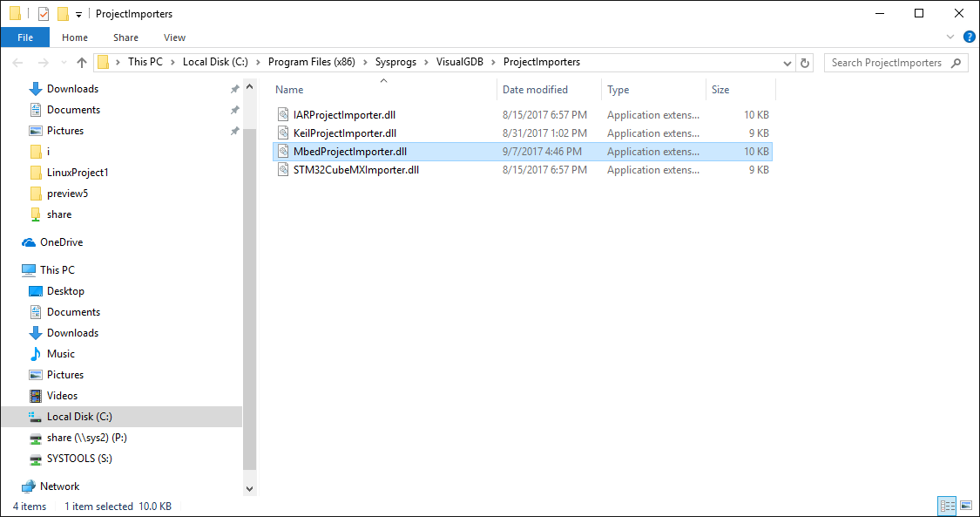The width and height of the screenshot is (980, 517).
Task: Open pinned Documents in Quick access
Action: point(73,109)
